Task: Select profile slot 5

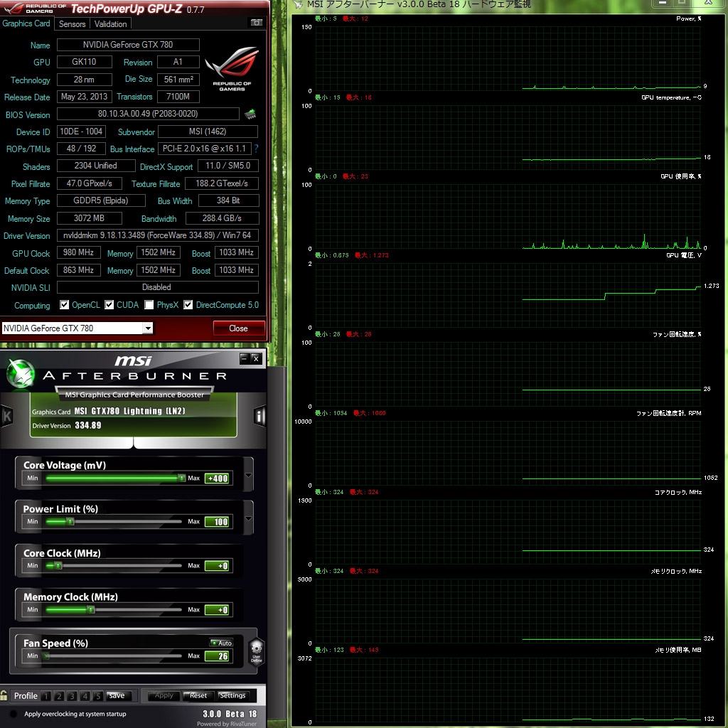Action: (x=98, y=695)
